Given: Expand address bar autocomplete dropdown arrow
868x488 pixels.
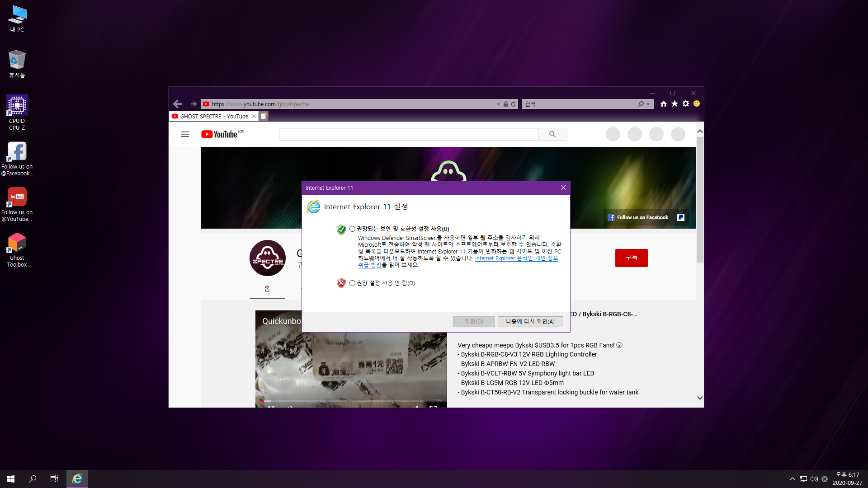Looking at the screenshot, I should [x=498, y=104].
